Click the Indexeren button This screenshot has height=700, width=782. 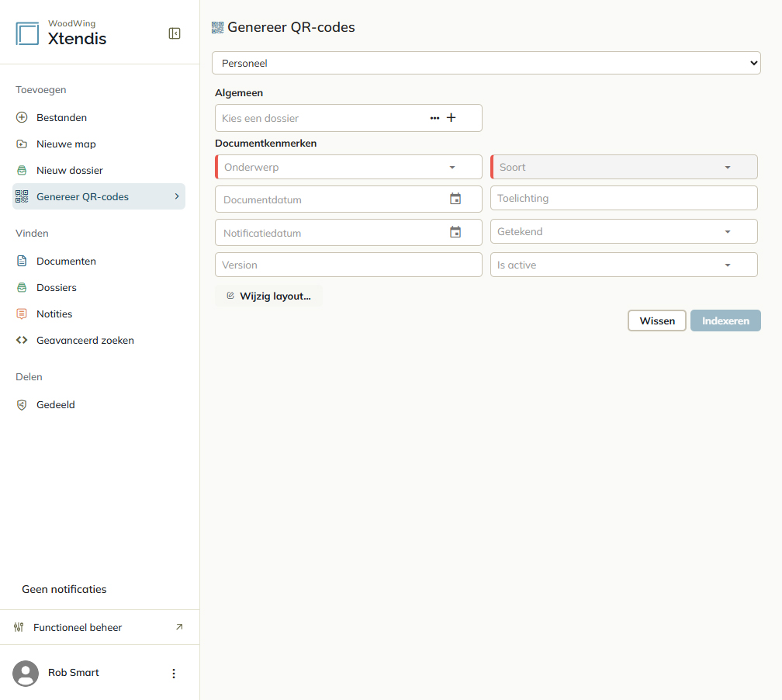(x=725, y=321)
